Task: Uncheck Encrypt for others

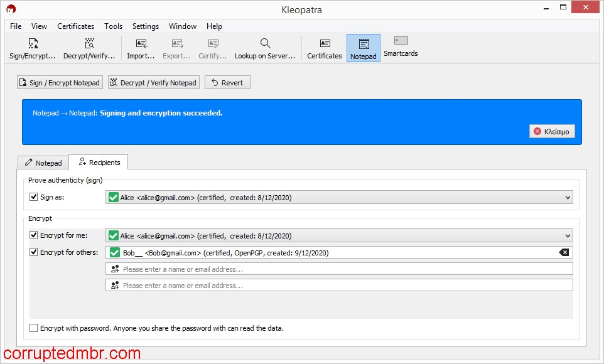Action: pyautogui.click(x=33, y=252)
